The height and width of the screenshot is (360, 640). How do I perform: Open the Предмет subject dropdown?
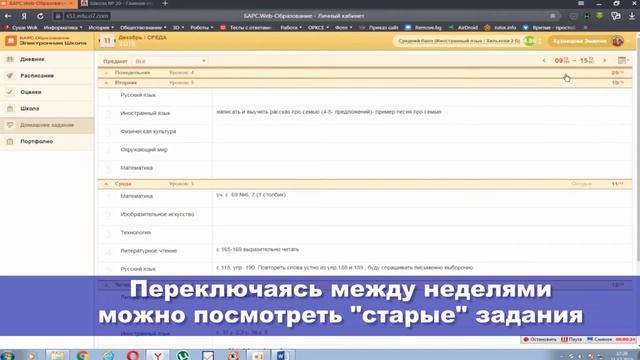click(170, 61)
